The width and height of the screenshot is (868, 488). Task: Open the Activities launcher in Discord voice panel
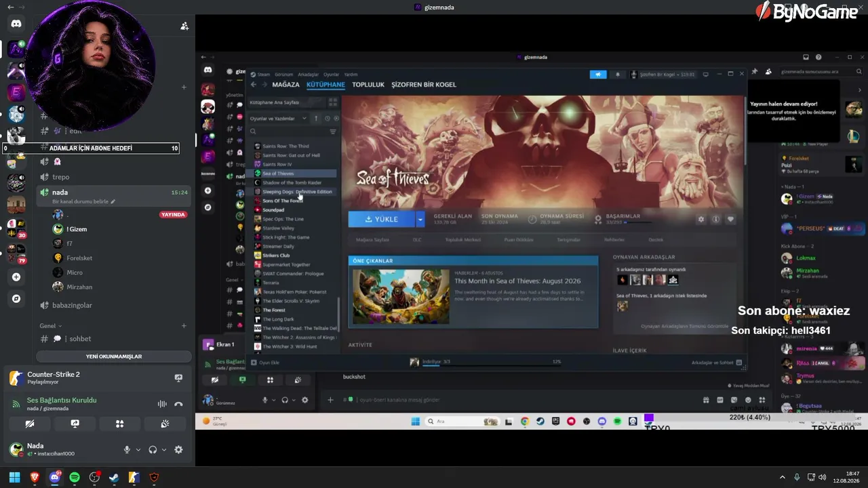point(119,424)
